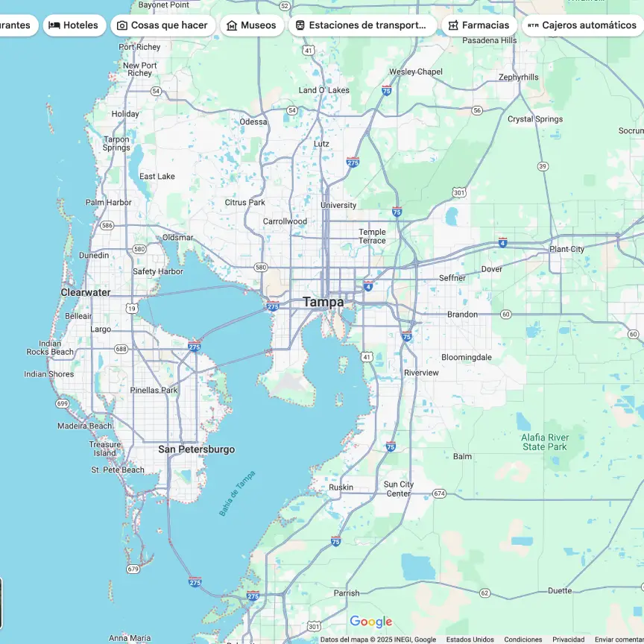Screen dimensions: 644x644
Task: Select the San Petersburgo city label
Action: [x=197, y=449]
